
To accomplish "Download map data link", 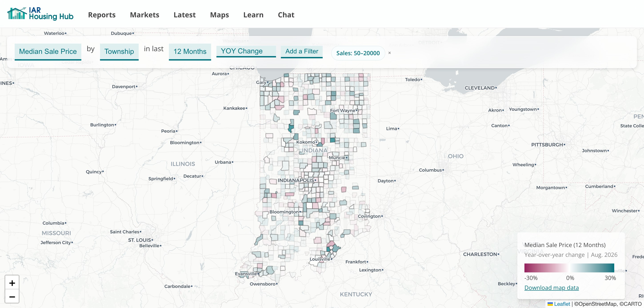I will [552, 288].
